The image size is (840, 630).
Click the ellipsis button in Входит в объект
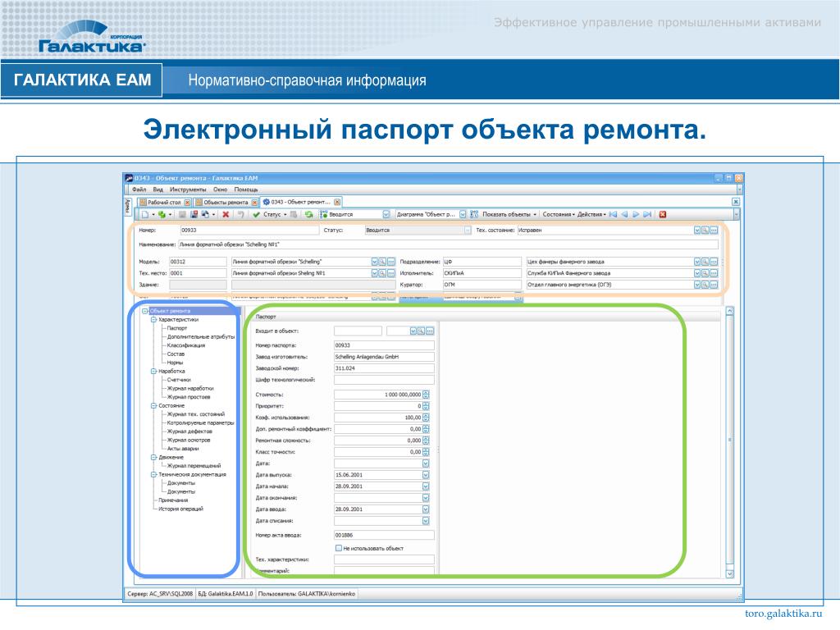tap(430, 331)
